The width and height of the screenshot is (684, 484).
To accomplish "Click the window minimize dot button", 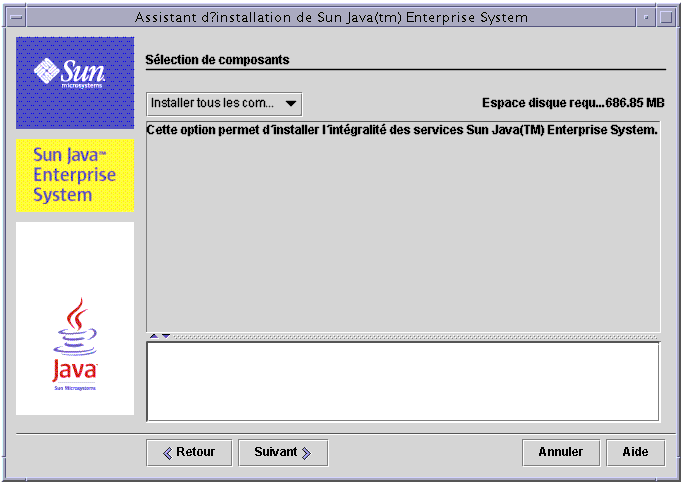I will pos(646,17).
